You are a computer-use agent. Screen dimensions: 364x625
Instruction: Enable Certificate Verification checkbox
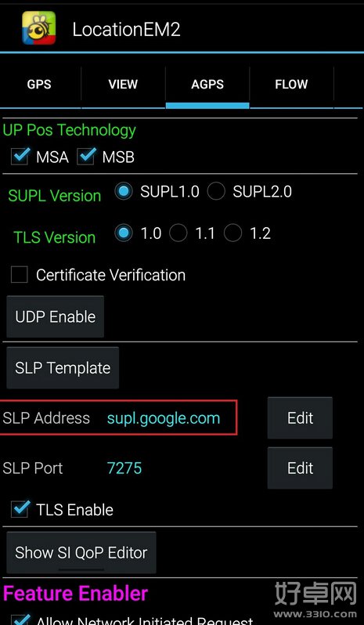pos(19,275)
